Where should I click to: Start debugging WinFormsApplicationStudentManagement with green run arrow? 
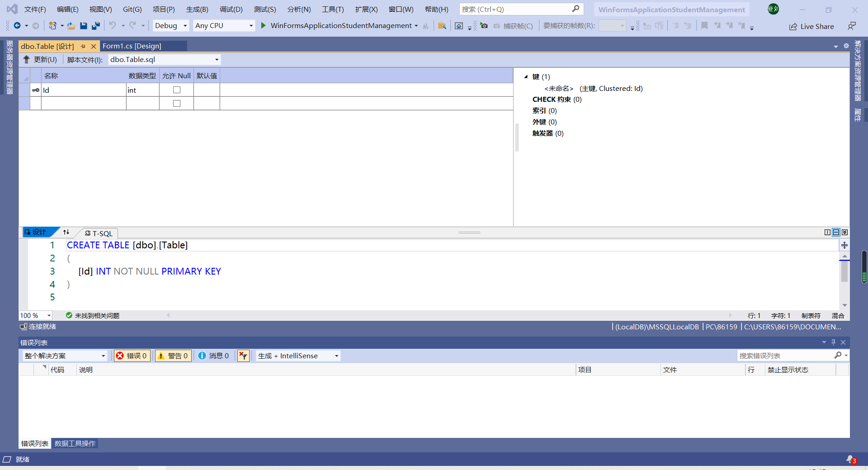tap(264, 25)
